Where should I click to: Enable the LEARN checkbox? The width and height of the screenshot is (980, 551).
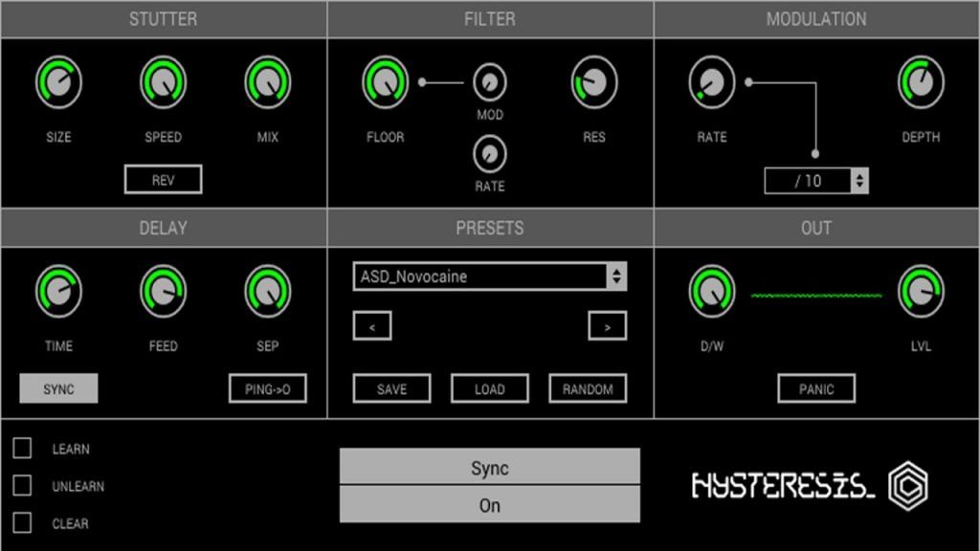click(22, 448)
